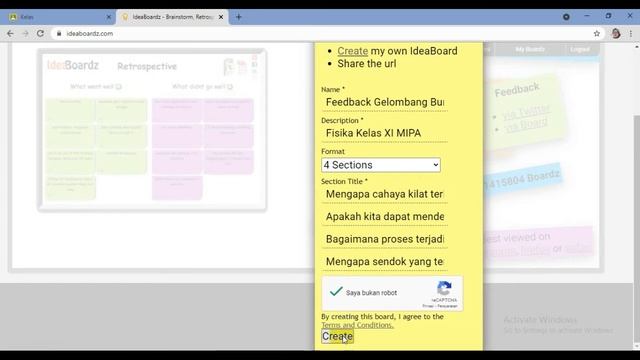The image size is (640, 360).
Task: Open the Format dropdown showing 4 Sections
Action: click(381, 165)
